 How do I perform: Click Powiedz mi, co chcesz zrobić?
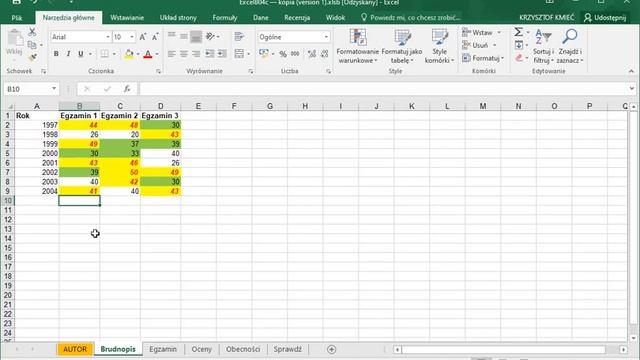[x=415, y=18]
